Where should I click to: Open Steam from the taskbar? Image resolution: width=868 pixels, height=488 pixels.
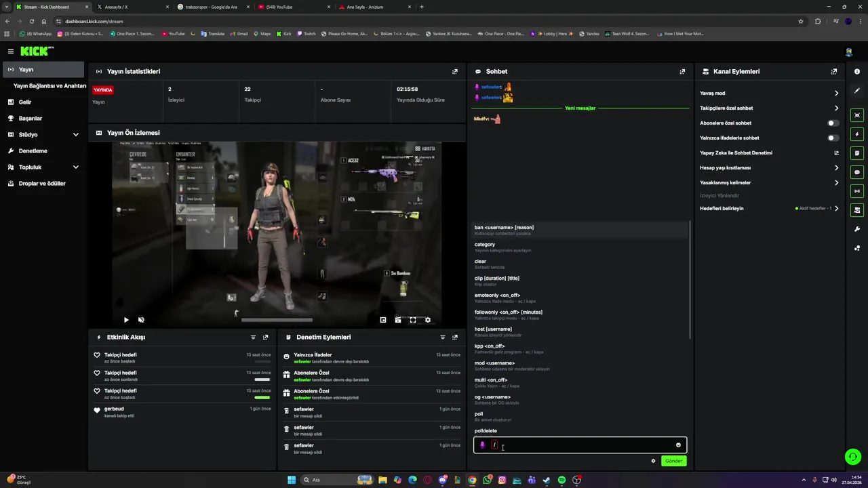pyautogui.click(x=547, y=480)
